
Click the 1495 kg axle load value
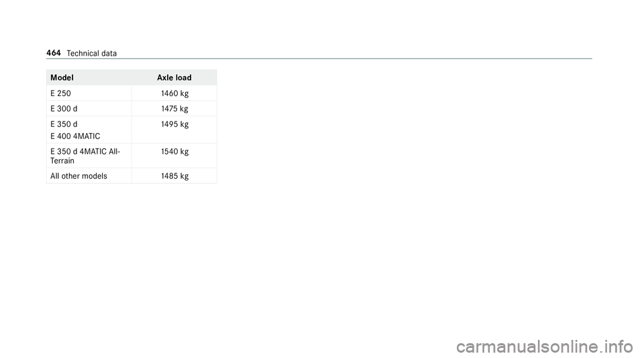[x=174, y=124]
